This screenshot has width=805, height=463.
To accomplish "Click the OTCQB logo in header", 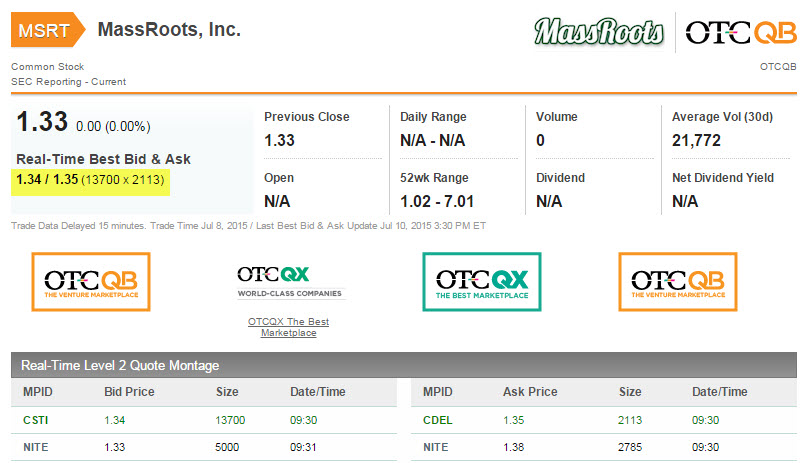I will [x=741, y=33].
